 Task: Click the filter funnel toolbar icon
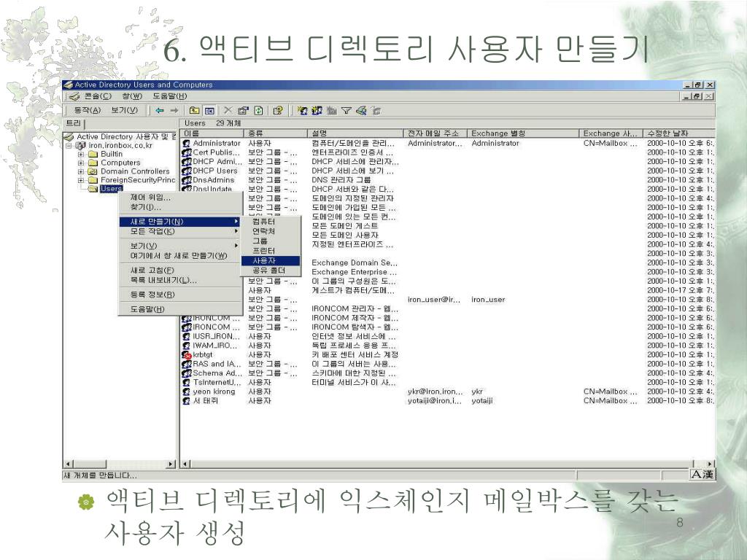347,111
